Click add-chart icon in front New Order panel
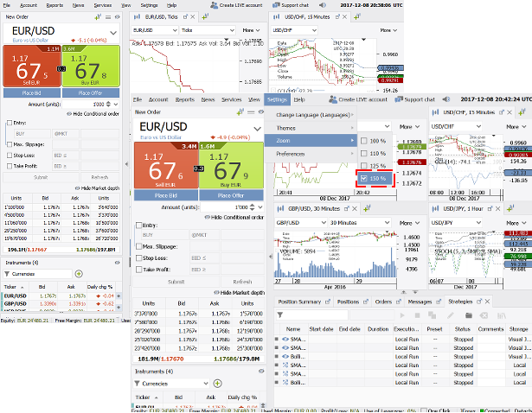Viewport: 532px width, 413px height. tap(240, 111)
